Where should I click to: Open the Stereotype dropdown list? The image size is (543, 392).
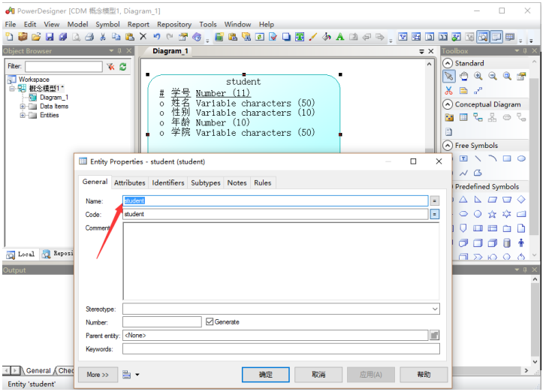tap(435, 309)
